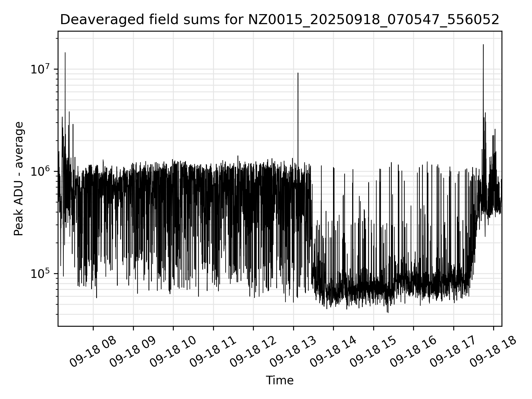Screen dimensions: 532x399
Task: Click the x-axis tick label '09-18 09'
Action: tap(133, 352)
